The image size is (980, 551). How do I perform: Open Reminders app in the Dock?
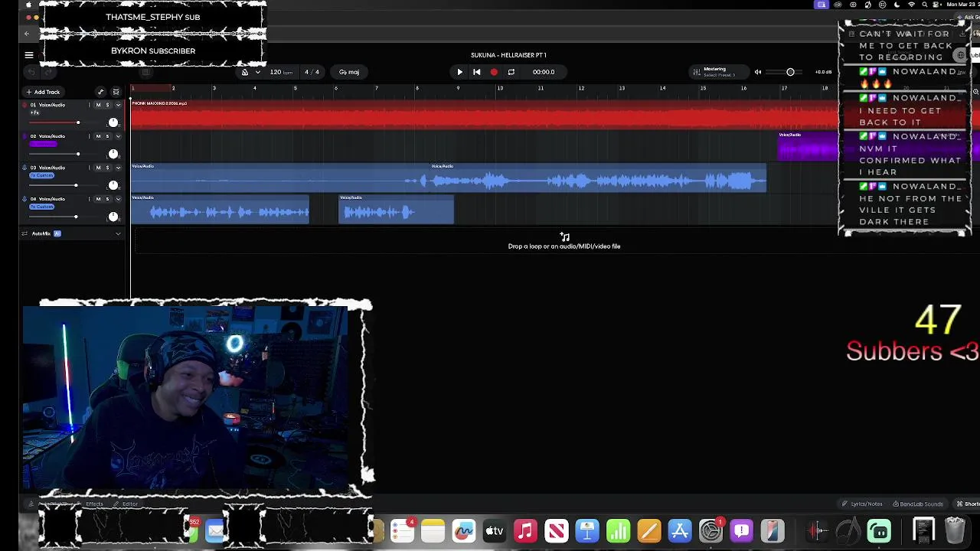pyautogui.click(x=402, y=530)
